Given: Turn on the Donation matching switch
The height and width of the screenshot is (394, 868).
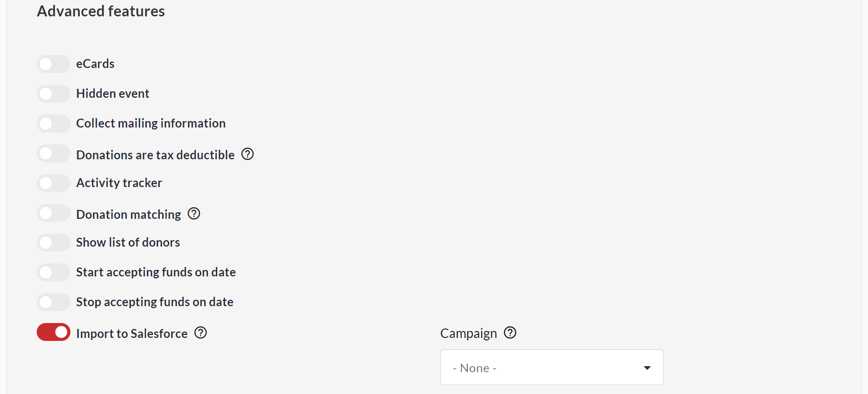Looking at the screenshot, I should pyautogui.click(x=54, y=213).
